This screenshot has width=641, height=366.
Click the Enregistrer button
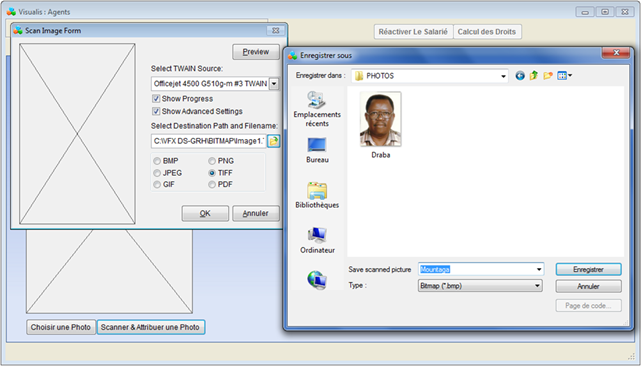[588, 269]
